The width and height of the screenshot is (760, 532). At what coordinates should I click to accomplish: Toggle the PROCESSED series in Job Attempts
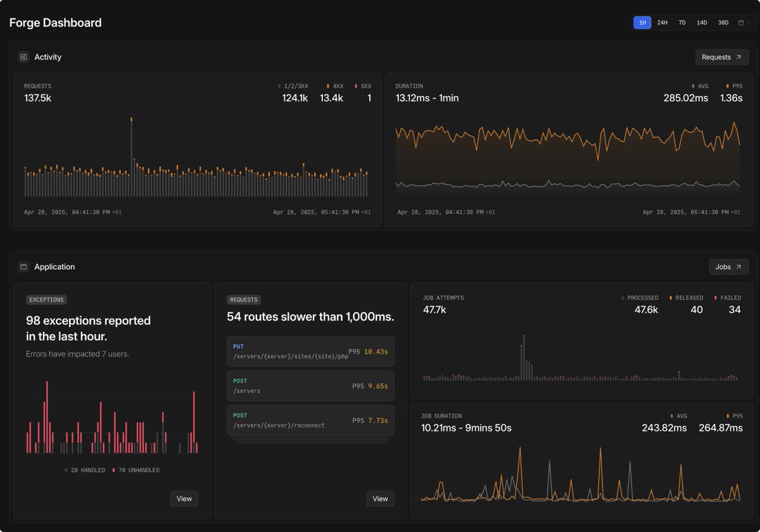coord(623,297)
